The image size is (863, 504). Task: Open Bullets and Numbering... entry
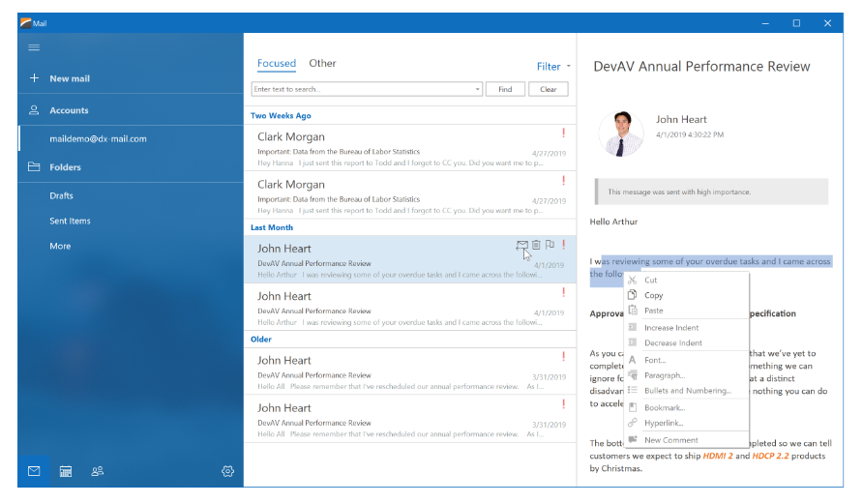coord(687,391)
